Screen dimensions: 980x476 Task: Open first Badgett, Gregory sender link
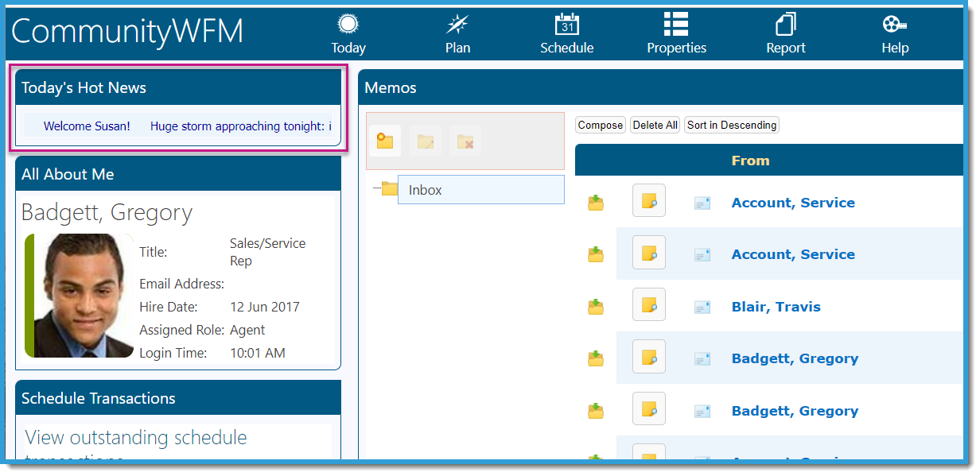point(795,358)
